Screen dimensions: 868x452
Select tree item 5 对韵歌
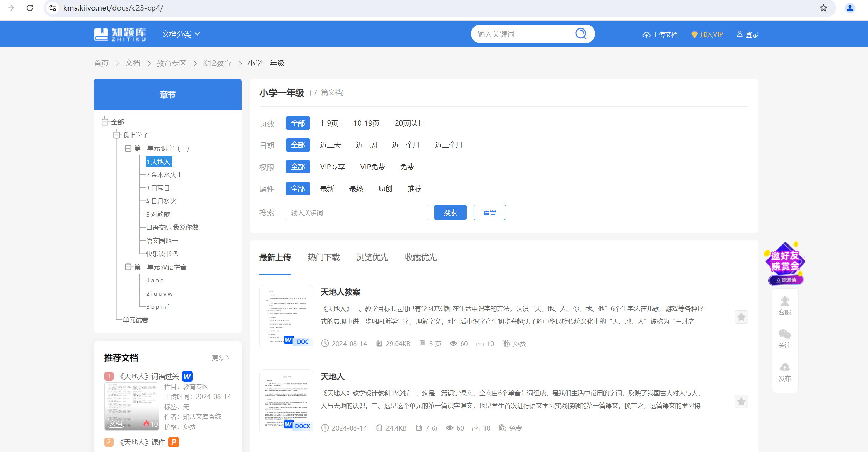click(x=158, y=215)
